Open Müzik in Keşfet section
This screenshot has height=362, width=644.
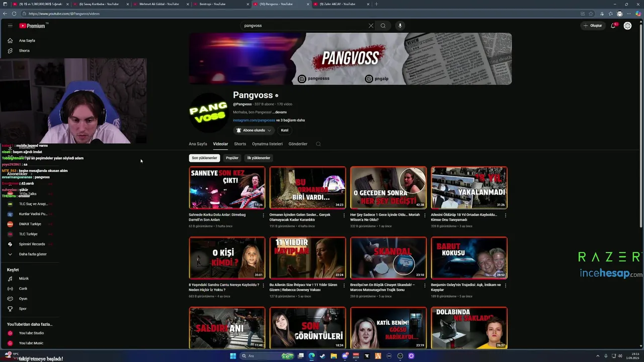(24, 279)
